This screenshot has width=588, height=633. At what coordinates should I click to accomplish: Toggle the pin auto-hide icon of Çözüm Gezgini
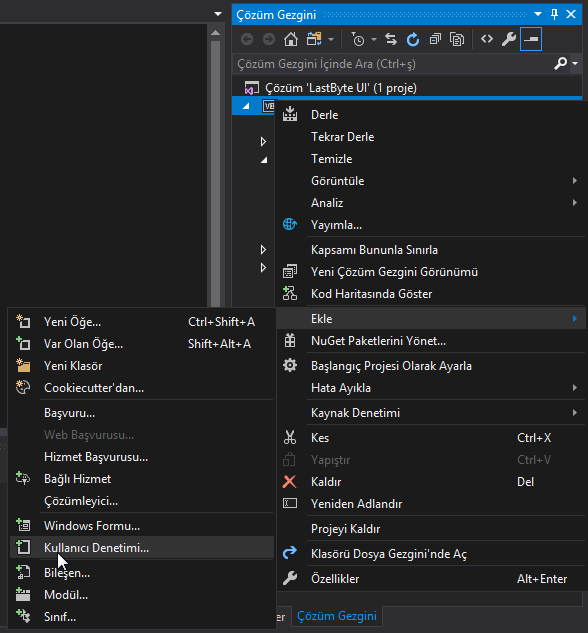coord(555,15)
